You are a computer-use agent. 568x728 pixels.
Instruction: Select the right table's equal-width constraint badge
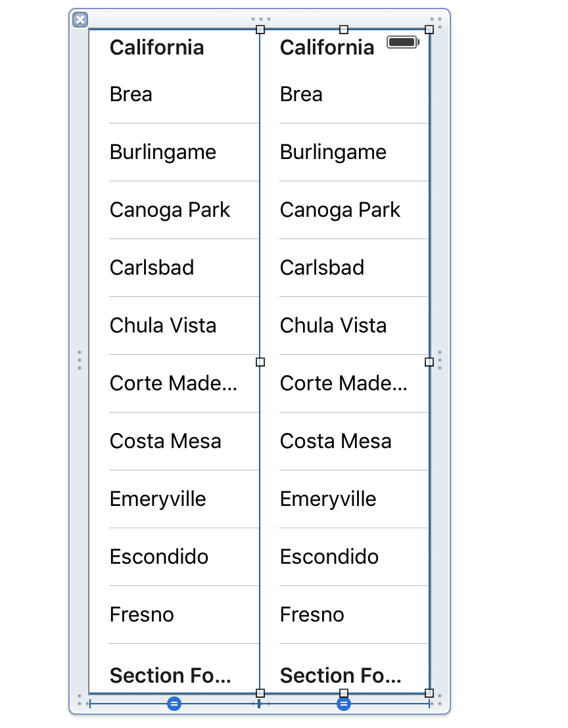coord(344,704)
